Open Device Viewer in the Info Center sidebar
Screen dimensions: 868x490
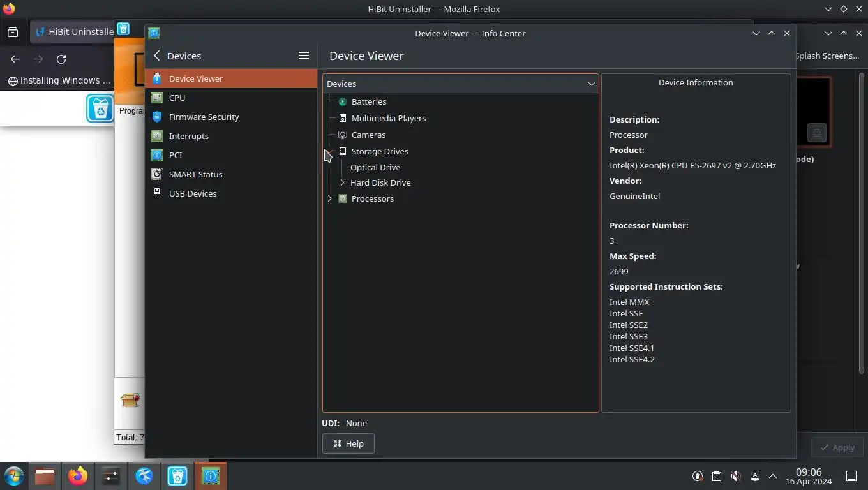coord(230,78)
